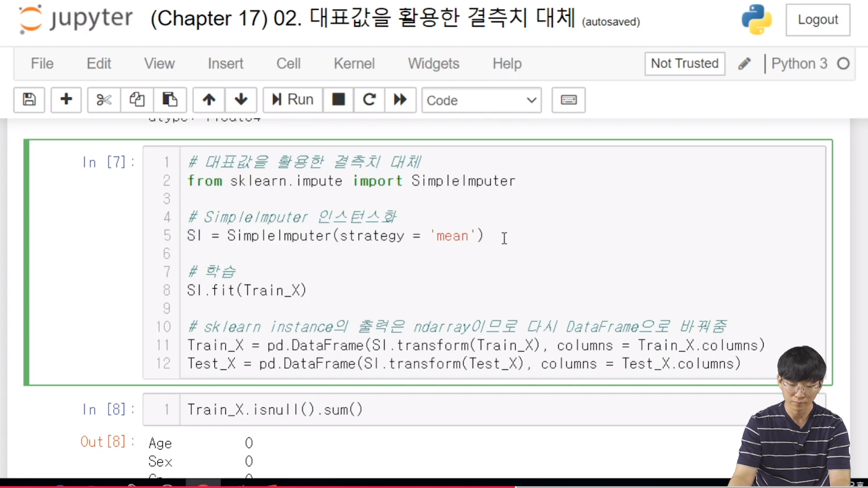The height and width of the screenshot is (488, 868).
Task: Cut selected cells with the scissors icon
Action: [x=104, y=99]
